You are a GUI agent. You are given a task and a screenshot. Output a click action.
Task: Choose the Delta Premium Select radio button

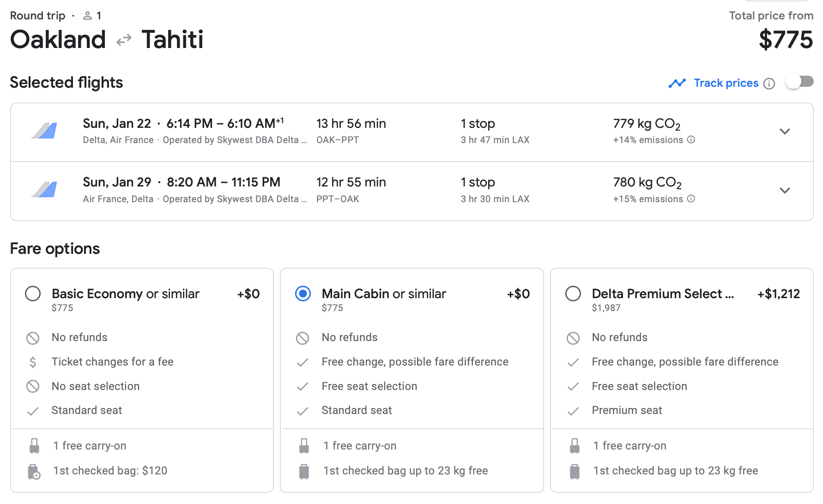click(573, 294)
